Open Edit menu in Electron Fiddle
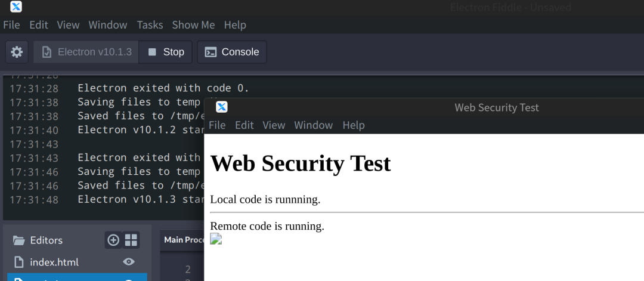 pyautogui.click(x=39, y=25)
